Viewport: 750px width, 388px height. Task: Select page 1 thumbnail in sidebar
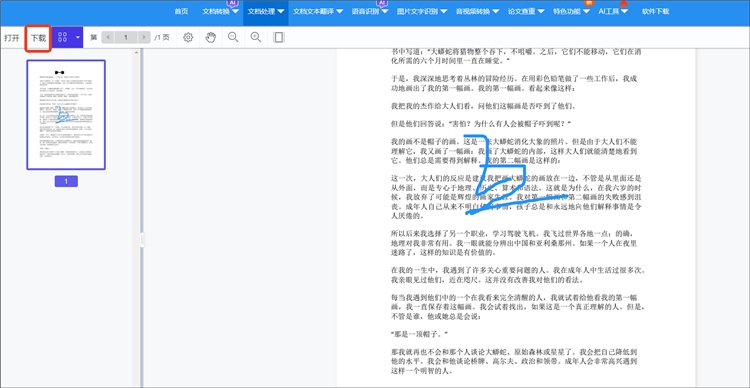tap(66, 115)
